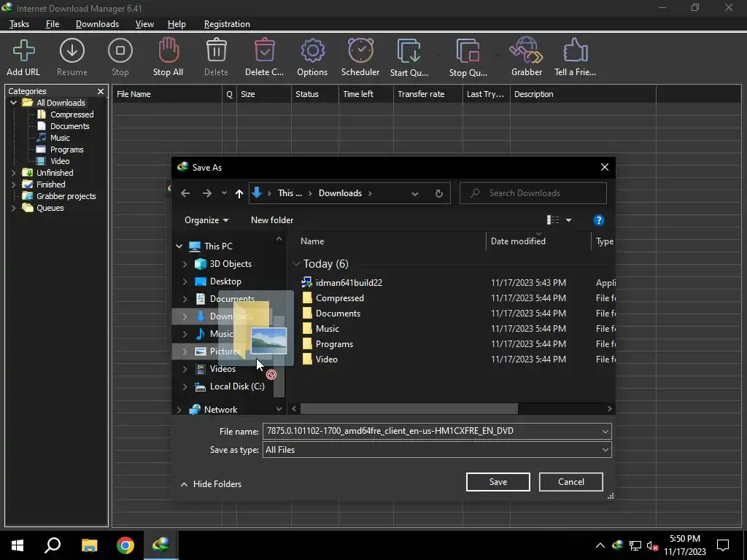
Task: Open the Downloads menu
Action: point(97,24)
